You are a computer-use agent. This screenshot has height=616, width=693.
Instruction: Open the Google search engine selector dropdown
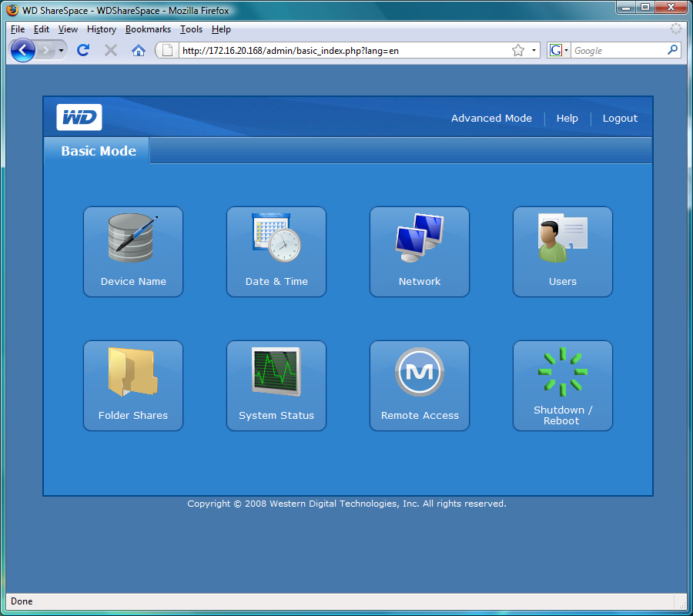[x=559, y=50]
